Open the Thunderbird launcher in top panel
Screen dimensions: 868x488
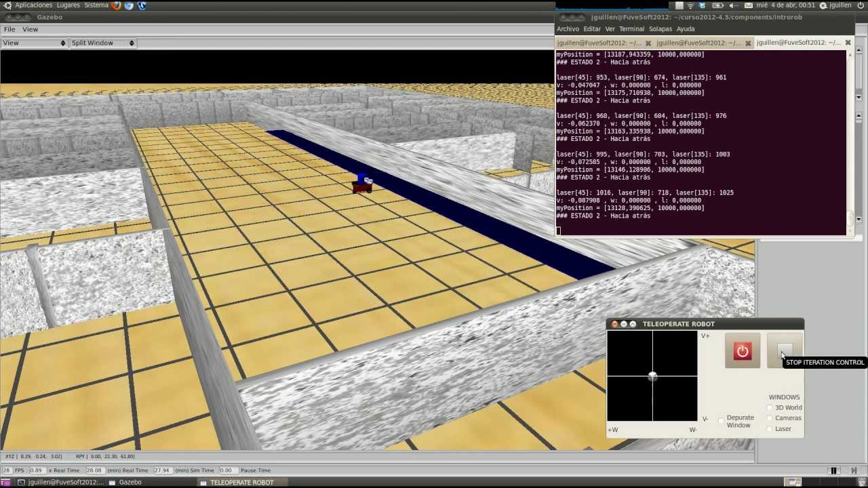coord(141,5)
